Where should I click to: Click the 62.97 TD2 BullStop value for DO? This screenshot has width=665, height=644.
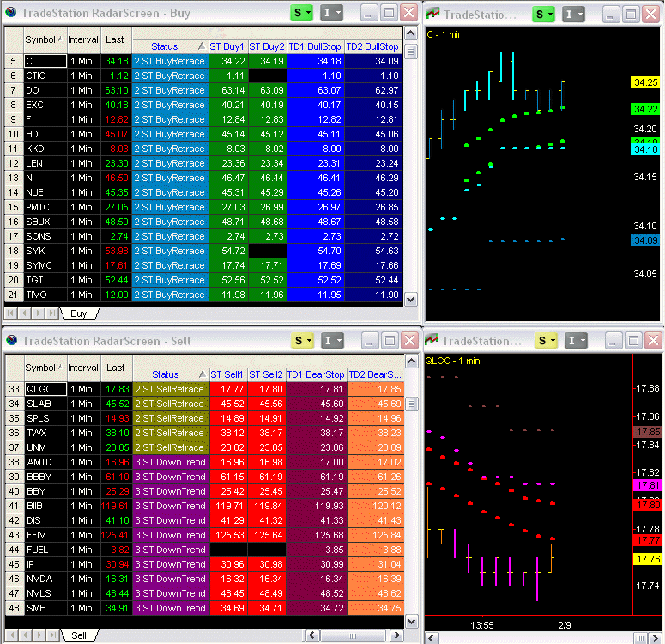373,90
